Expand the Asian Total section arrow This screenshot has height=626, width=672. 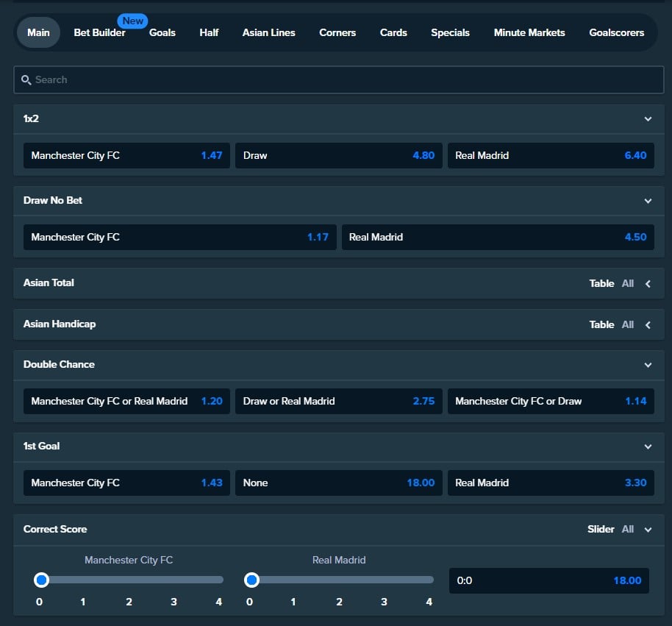648,284
